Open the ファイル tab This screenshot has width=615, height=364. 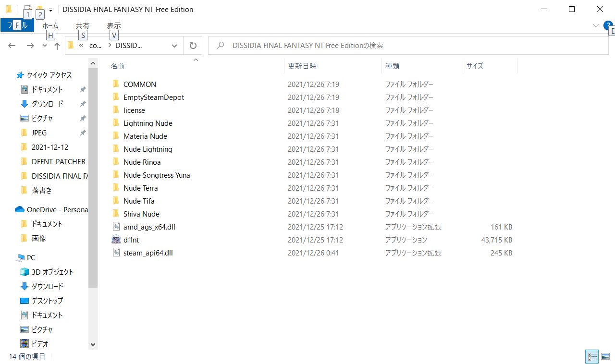point(17,25)
